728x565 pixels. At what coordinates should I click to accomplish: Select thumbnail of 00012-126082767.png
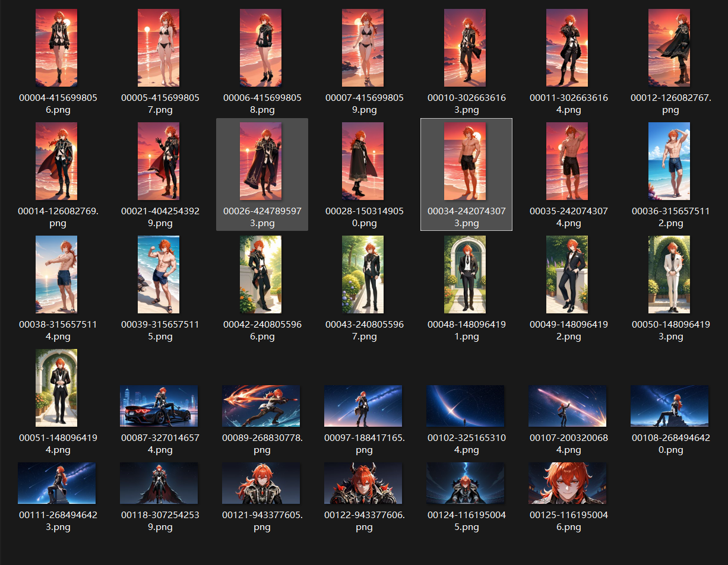669,47
